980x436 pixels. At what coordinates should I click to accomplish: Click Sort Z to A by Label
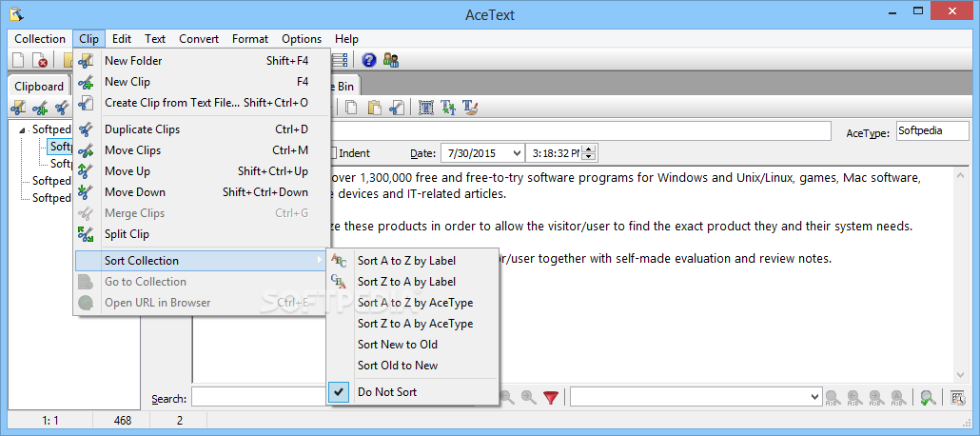pos(412,282)
